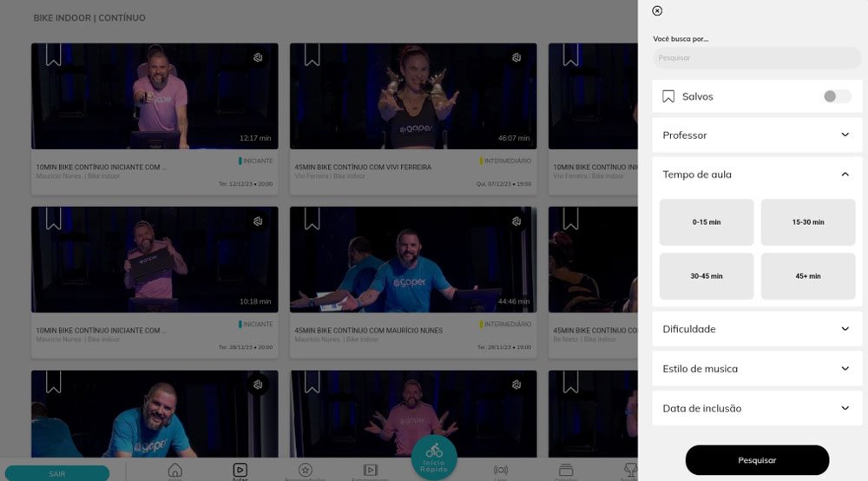Screen dimensions: 868x481
Task: Toggle the Salvos switch on
Action: coord(837,96)
